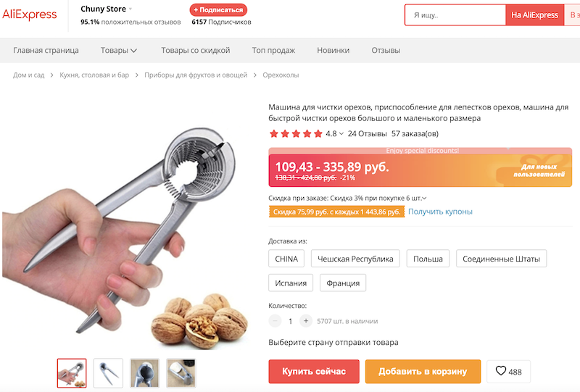Expand the 4.8 rating breakdown chevron

coord(341,134)
